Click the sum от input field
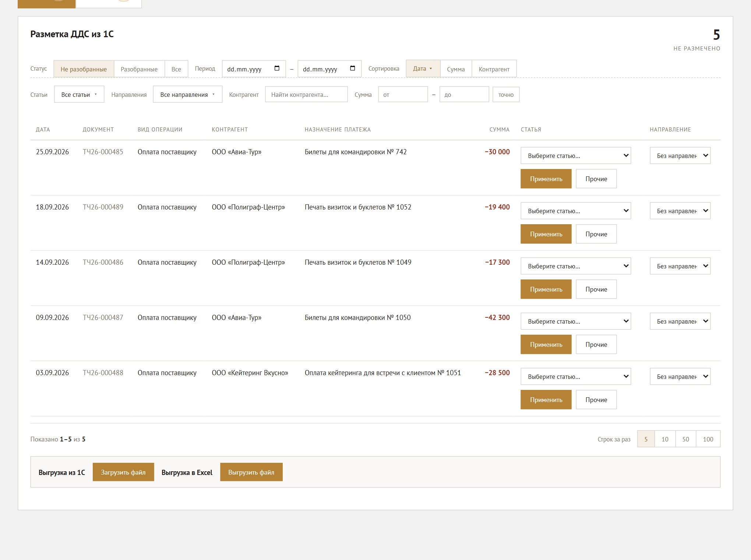Image resolution: width=751 pixels, height=560 pixels. click(x=403, y=95)
